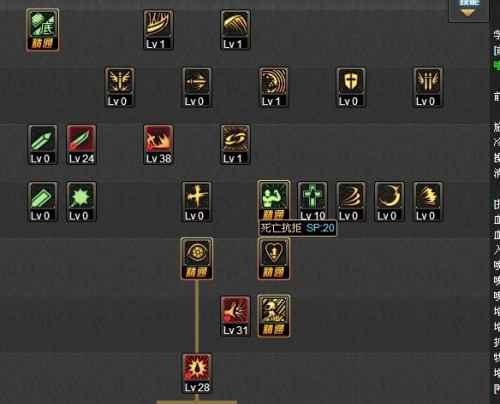The width and height of the screenshot is (500, 404).
Task: Select the golden concentric-arcs skill at Lv 1
Action: pyautogui.click(x=274, y=87)
